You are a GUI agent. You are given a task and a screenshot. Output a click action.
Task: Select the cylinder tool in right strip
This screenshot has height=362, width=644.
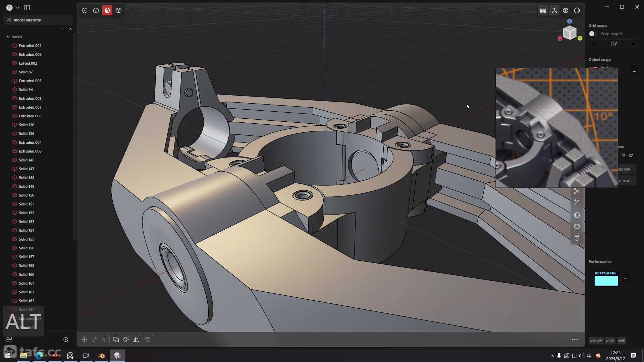[x=577, y=238]
